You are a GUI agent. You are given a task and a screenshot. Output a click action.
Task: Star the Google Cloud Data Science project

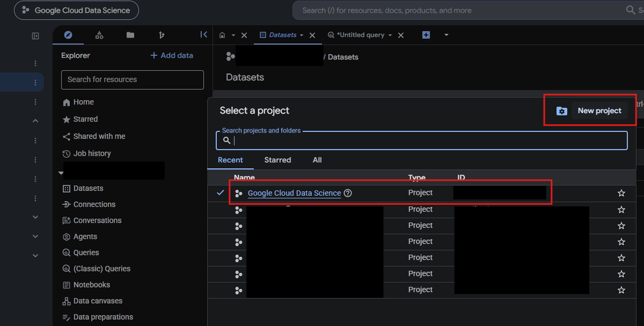[x=621, y=193]
